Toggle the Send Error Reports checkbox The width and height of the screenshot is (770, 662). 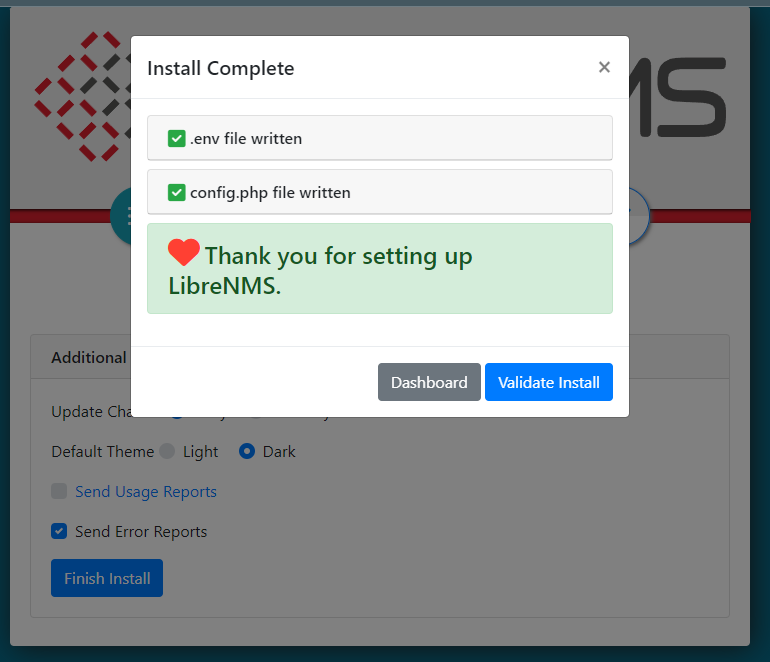coord(59,531)
